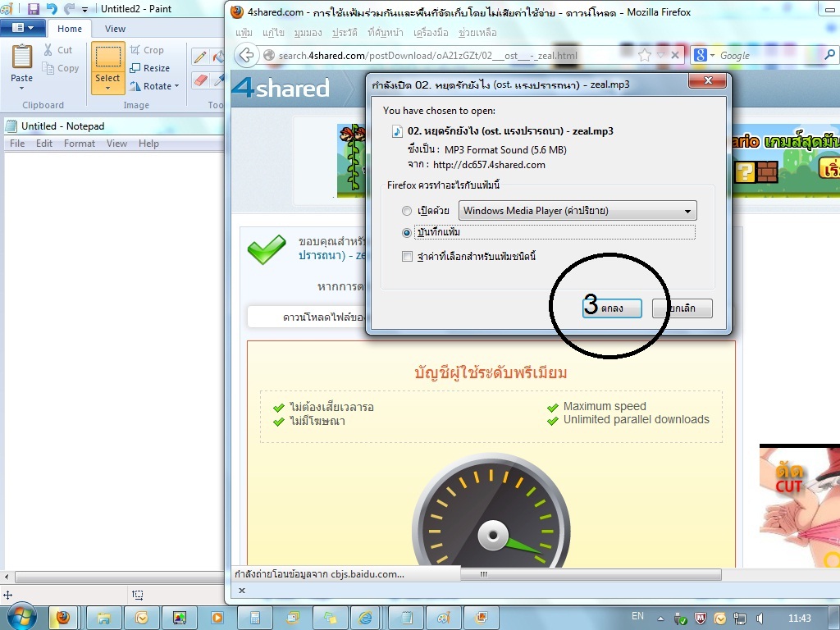
Task: Click the volume speaker tray icon
Action: pyautogui.click(x=760, y=619)
